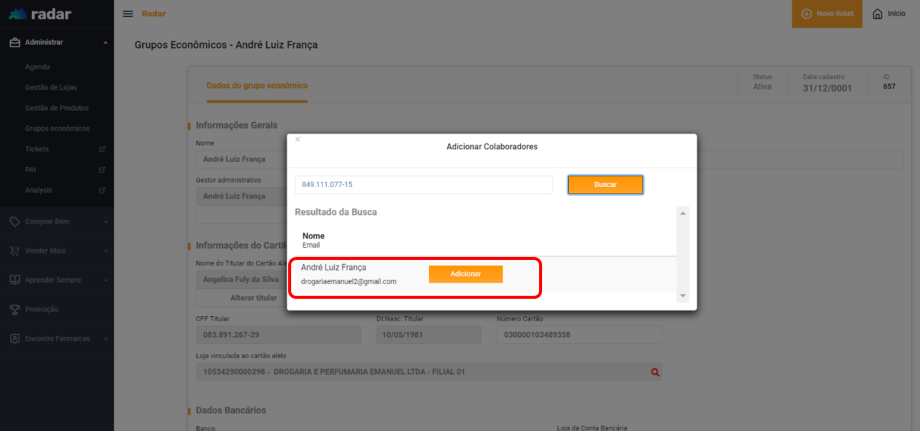Screen dimensions: 920x431
Task: Close the Adicionar Colaboradores dialog
Action: point(297,140)
